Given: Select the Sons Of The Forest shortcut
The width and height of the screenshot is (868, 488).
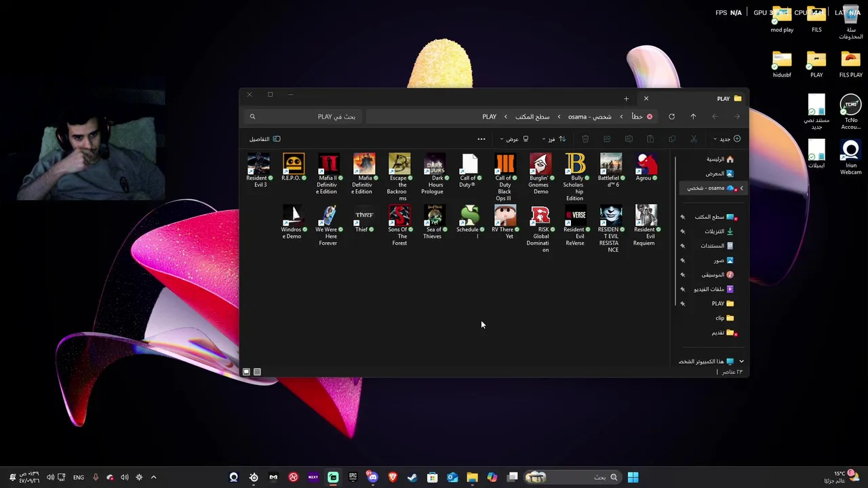Looking at the screenshot, I should pos(399,226).
